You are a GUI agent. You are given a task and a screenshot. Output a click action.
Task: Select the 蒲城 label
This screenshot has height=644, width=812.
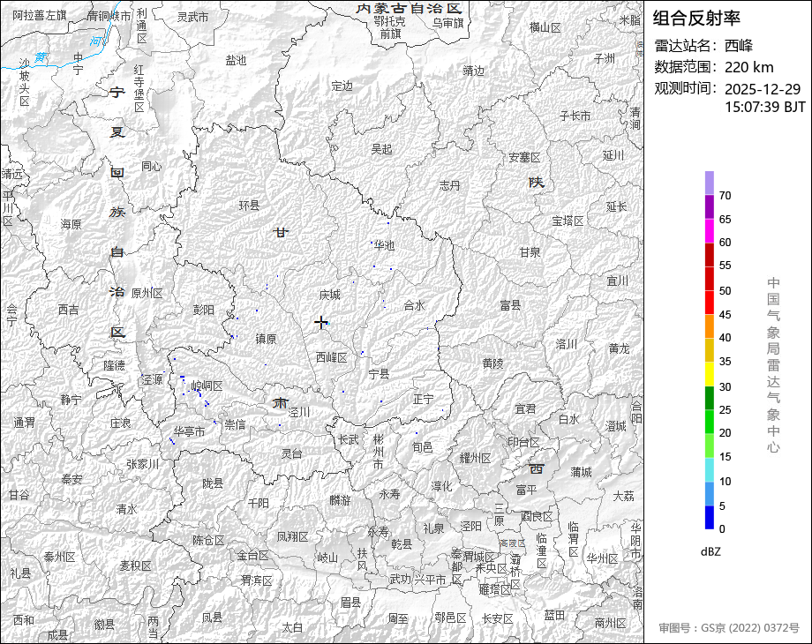coord(581,472)
